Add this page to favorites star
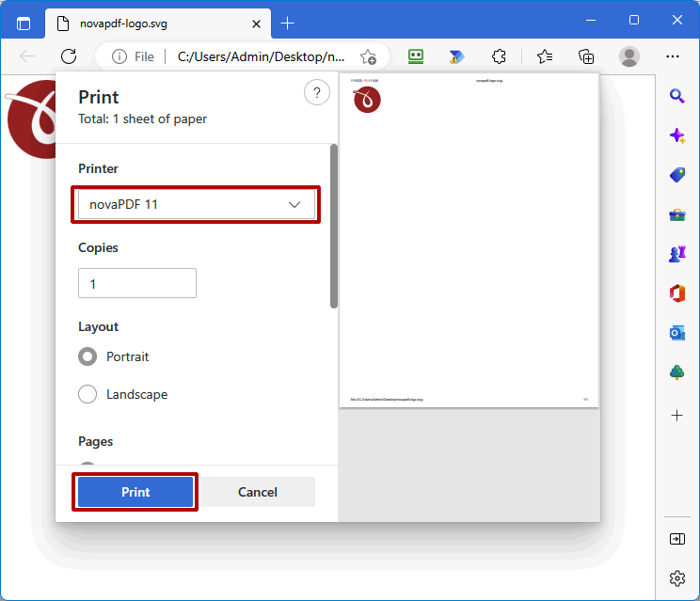Image resolution: width=700 pixels, height=601 pixels. coord(368,56)
